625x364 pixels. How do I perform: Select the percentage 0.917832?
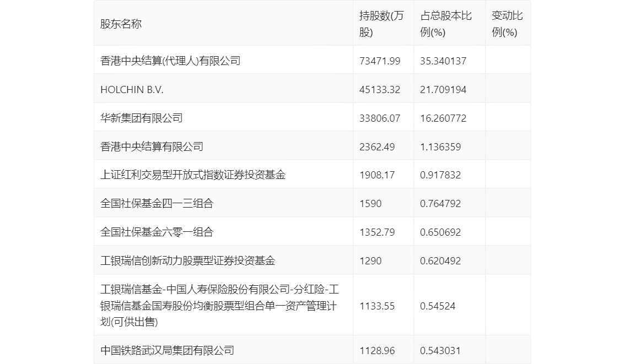point(440,175)
